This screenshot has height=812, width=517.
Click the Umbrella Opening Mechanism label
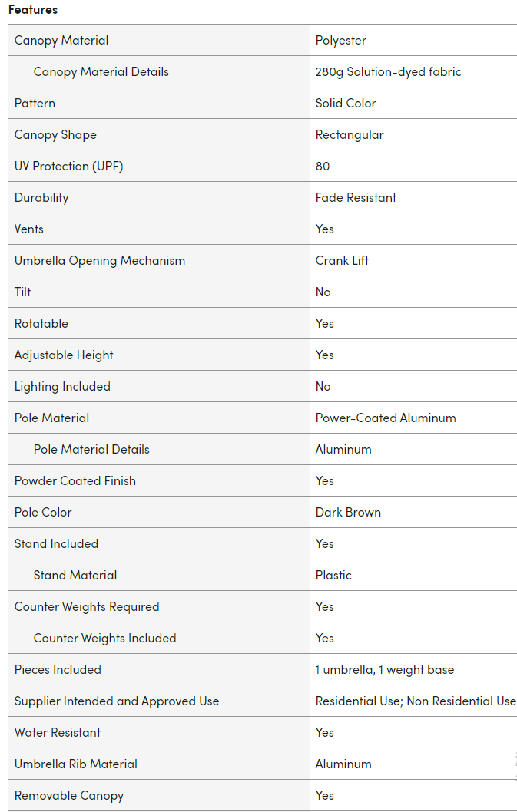click(x=100, y=260)
